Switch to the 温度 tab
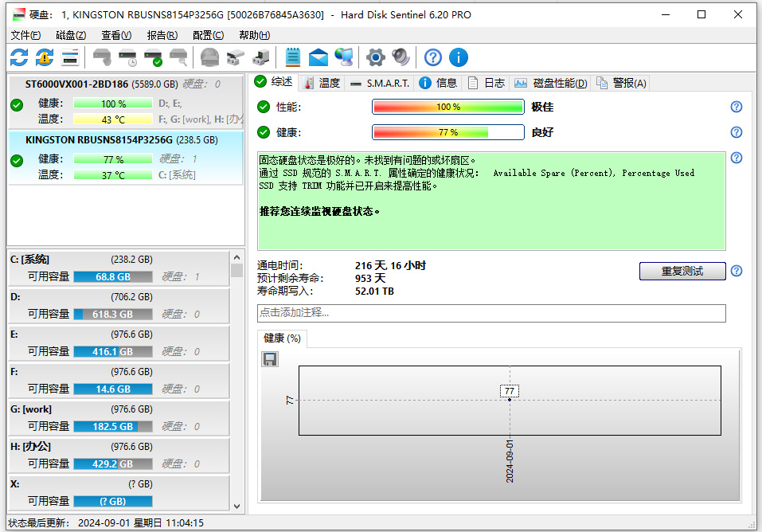The height and width of the screenshot is (532, 762). (322, 83)
